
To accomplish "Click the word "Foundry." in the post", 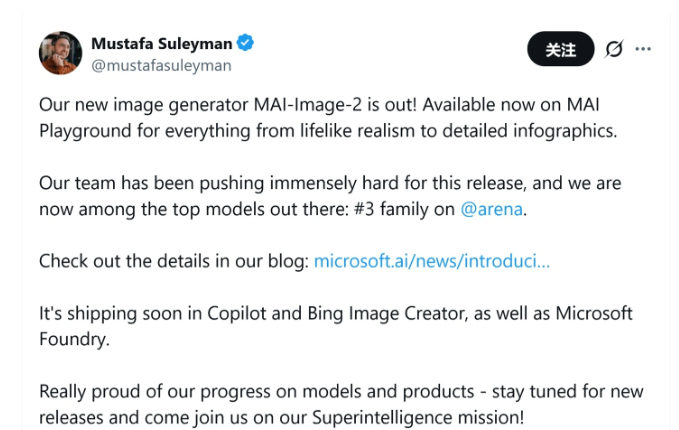I will click(x=74, y=339).
